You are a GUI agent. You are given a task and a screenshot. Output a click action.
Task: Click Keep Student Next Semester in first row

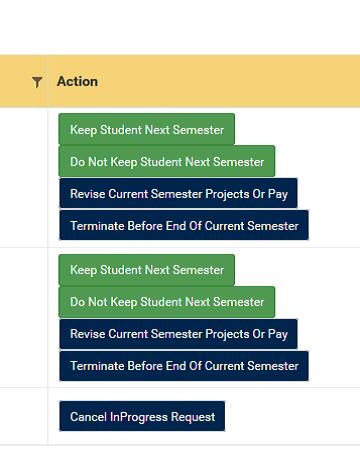147,129
